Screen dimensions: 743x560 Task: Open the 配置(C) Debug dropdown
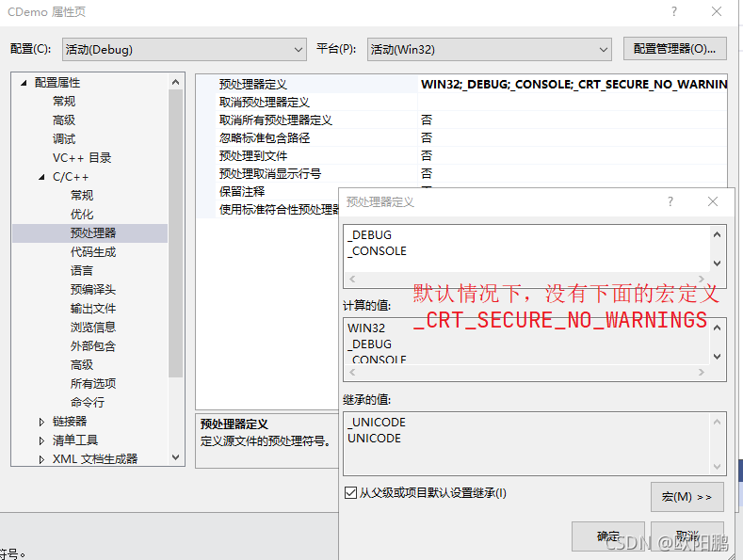tap(185, 49)
